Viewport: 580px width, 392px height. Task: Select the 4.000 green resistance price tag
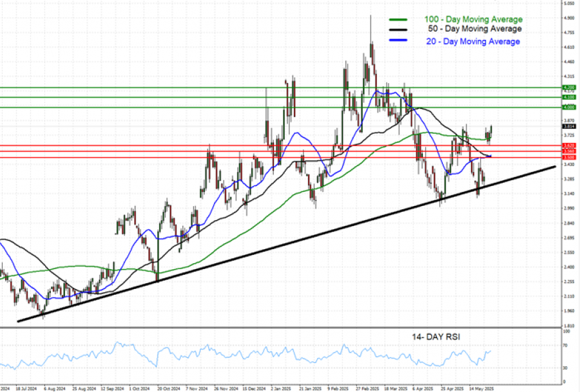click(x=568, y=107)
